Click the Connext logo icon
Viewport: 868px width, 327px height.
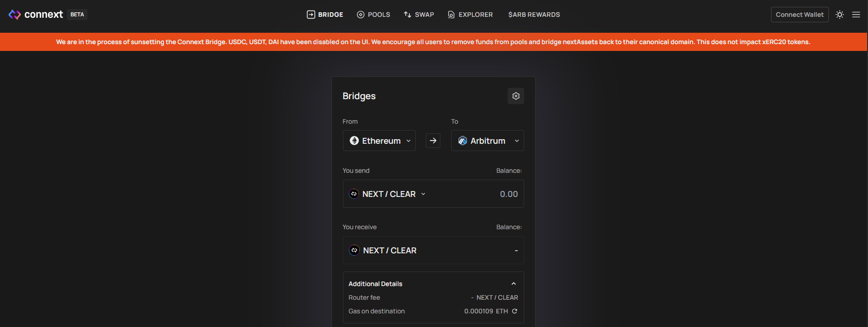15,15
